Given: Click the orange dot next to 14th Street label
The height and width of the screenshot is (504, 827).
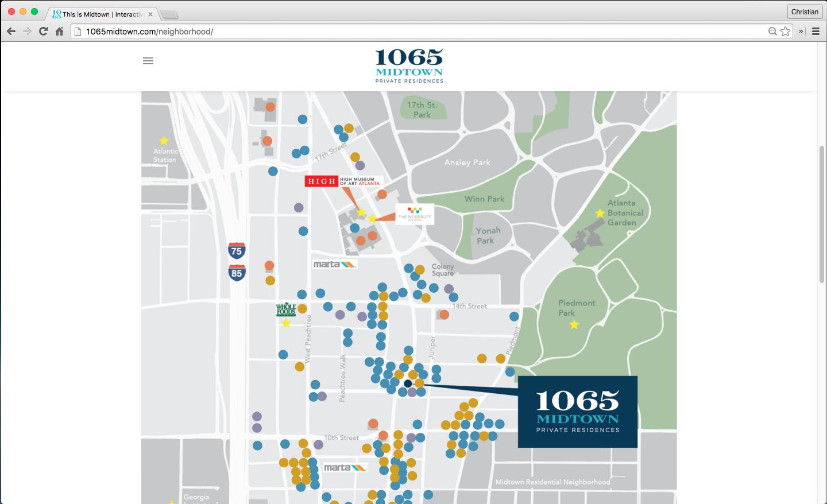Looking at the screenshot, I should pos(444,315).
